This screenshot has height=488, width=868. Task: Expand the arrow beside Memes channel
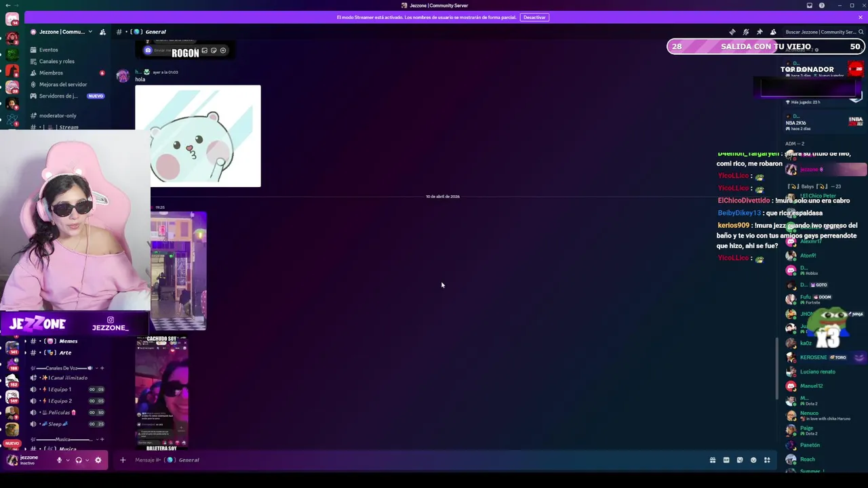coord(26,341)
